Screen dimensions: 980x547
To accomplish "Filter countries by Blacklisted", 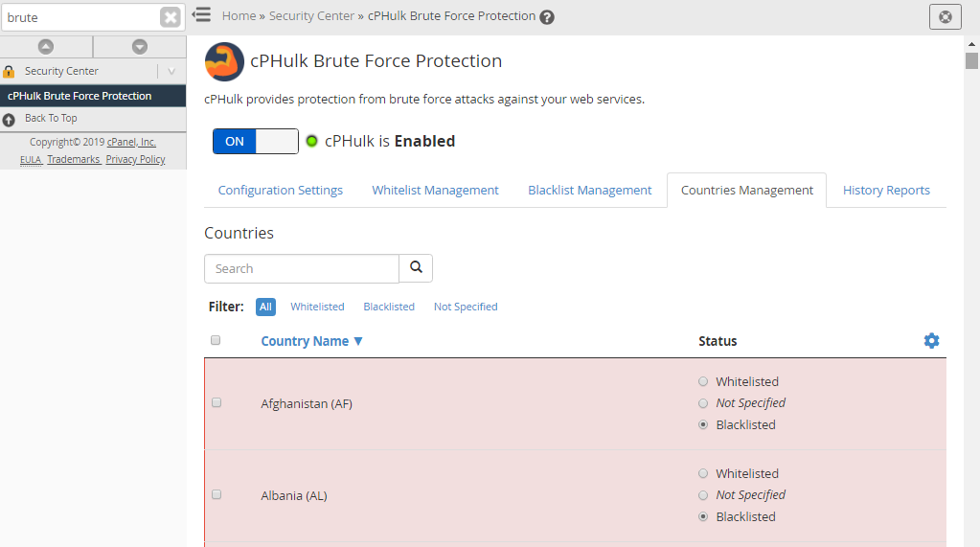I will (x=389, y=307).
